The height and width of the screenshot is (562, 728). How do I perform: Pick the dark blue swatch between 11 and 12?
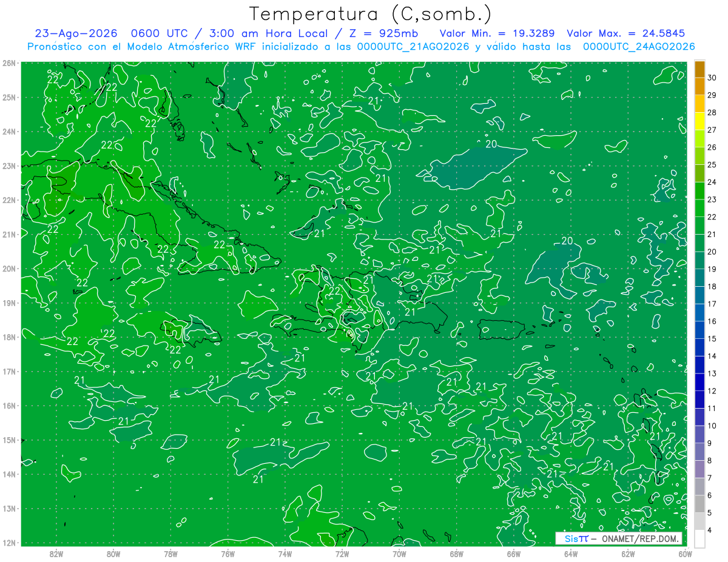pyautogui.click(x=699, y=399)
